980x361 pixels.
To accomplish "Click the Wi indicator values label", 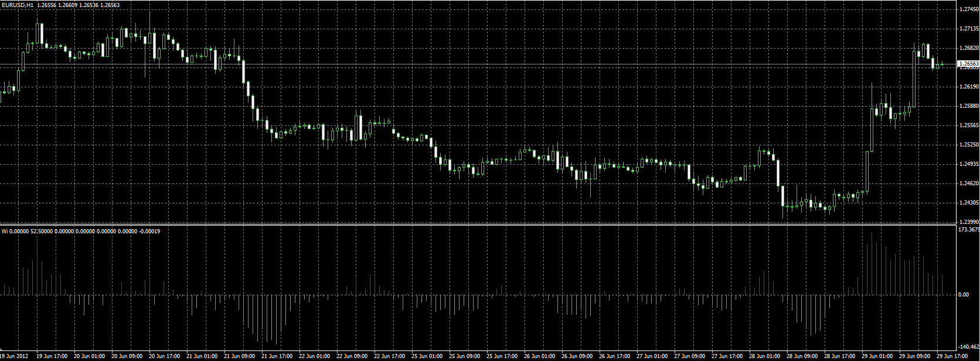I will [81, 231].
